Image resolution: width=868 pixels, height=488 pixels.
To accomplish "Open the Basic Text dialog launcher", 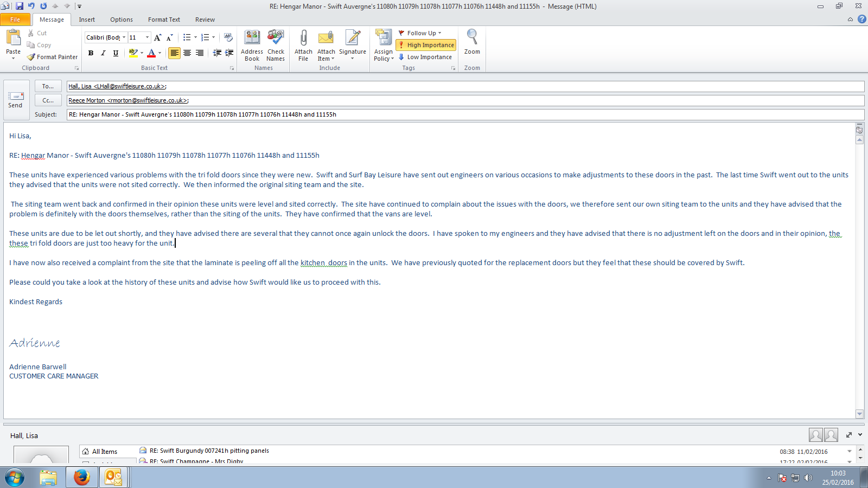I will pyautogui.click(x=232, y=68).
